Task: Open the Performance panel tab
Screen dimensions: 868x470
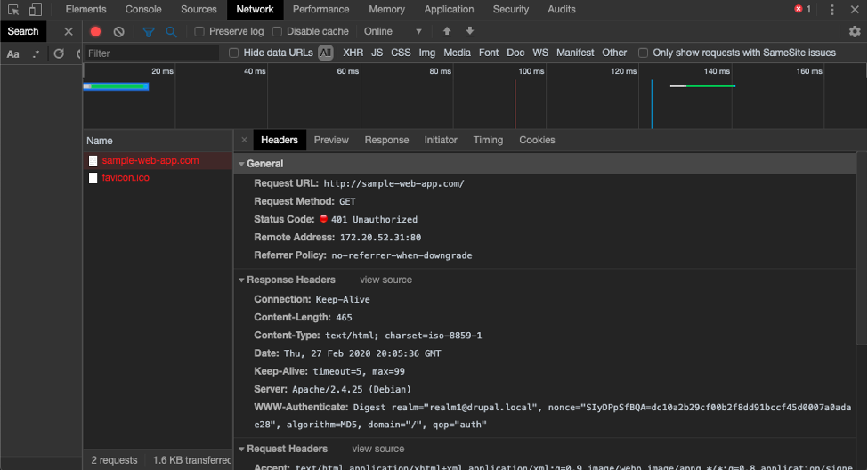Action: (x=321, y=10)
